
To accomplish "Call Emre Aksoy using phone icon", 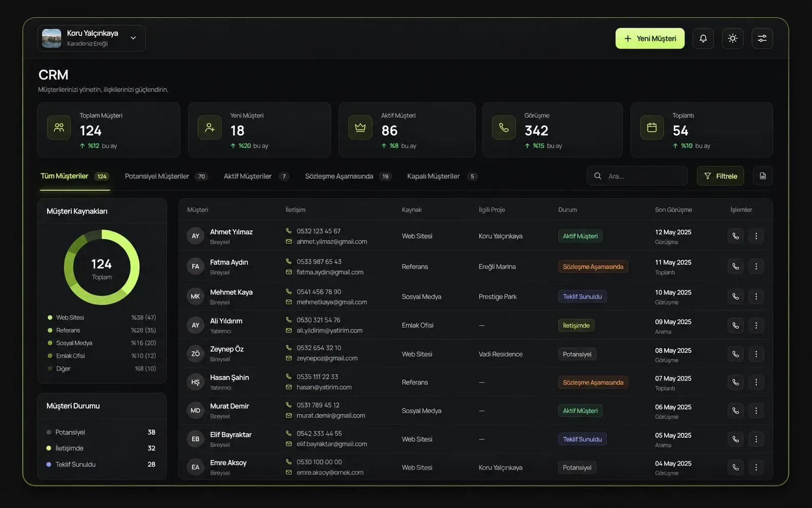I will (x=736, y=467).
